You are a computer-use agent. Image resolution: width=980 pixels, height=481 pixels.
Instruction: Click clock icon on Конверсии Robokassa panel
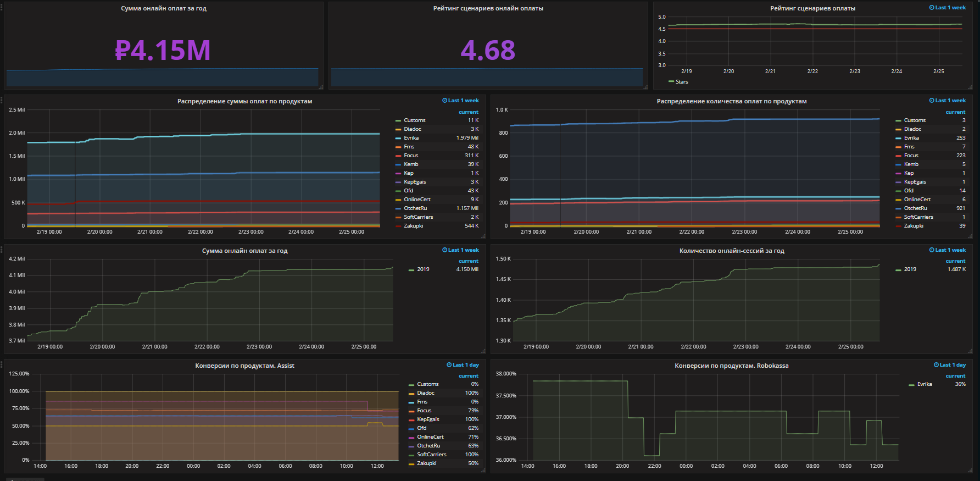936,365
